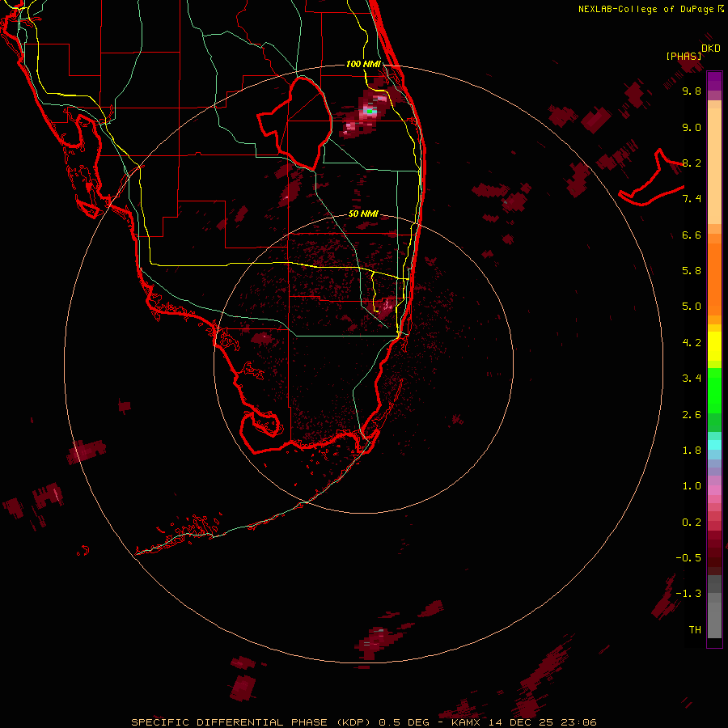Click the 2.6 scale value
Image resolution: width=728 pixels, height=728 pixels.
click(692, 415)
